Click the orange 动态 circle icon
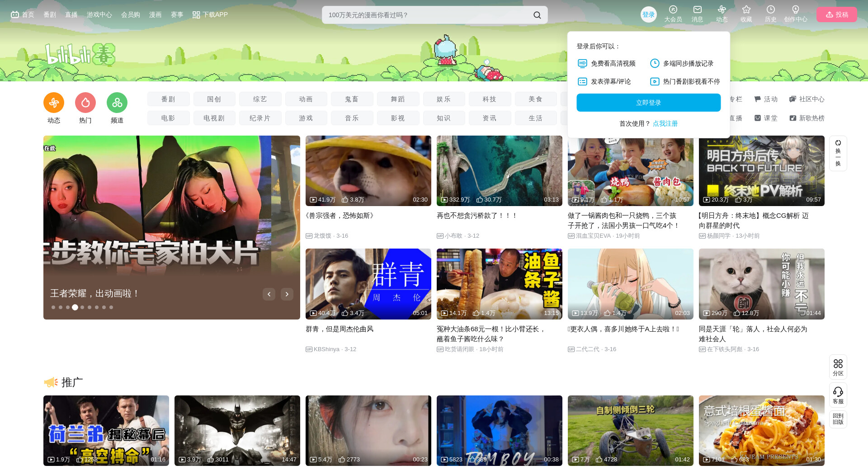The height and width of the screenshot is (470, 868). pos(54,103)
